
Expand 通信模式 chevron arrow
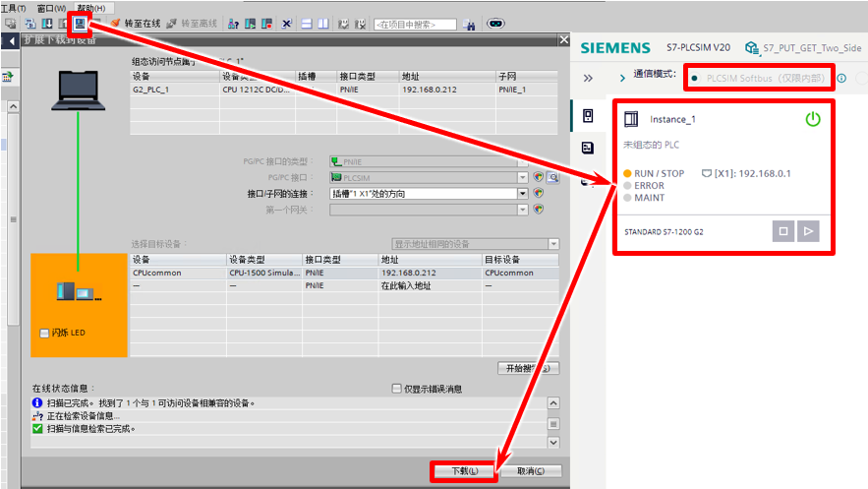tap(622, 78)
